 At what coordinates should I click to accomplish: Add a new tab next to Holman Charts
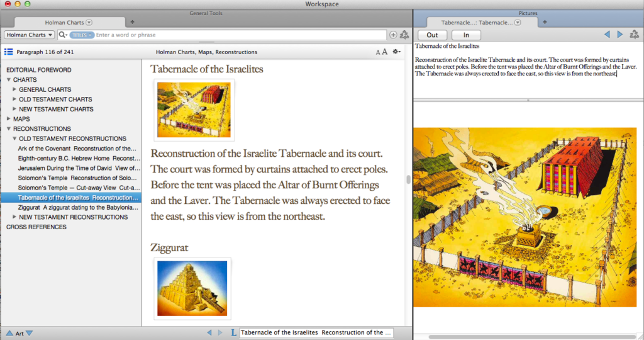tap(132, 22)
